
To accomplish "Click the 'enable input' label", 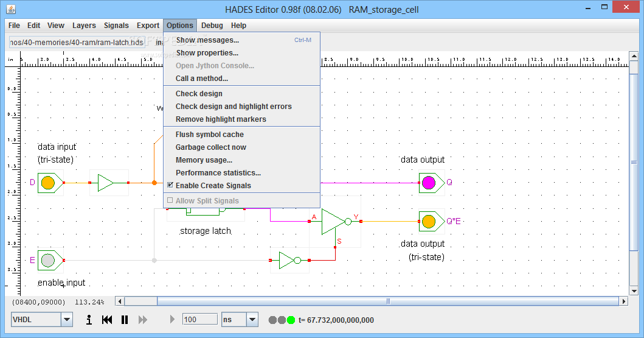I will click(61, 283).
